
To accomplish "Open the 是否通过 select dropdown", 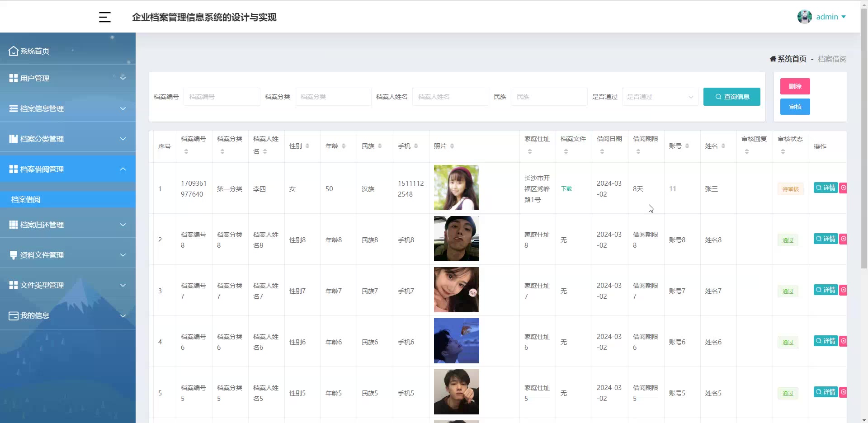I will coord(660,97).
